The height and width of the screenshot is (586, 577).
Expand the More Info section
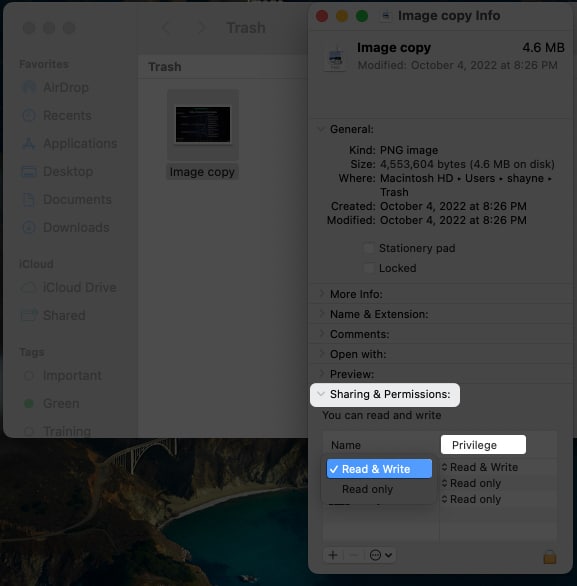321,294
